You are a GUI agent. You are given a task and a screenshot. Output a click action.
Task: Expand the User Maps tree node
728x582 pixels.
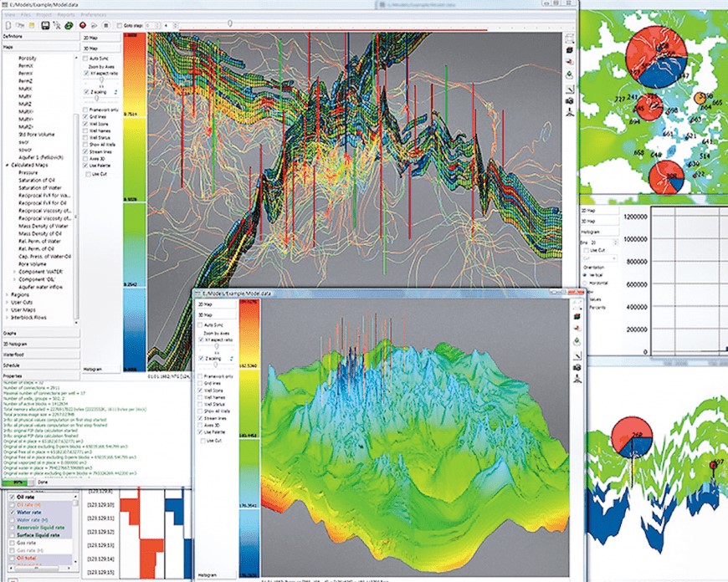coord(8,310)
